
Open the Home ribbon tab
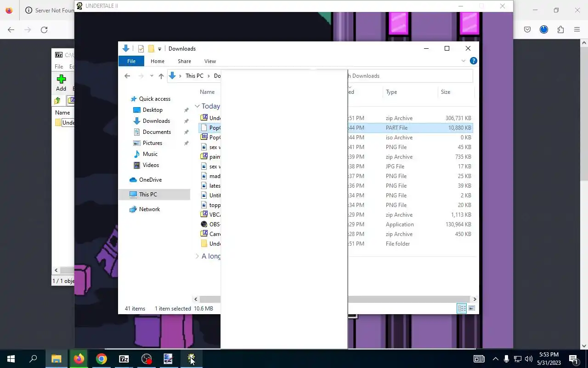tap(158, 61)
